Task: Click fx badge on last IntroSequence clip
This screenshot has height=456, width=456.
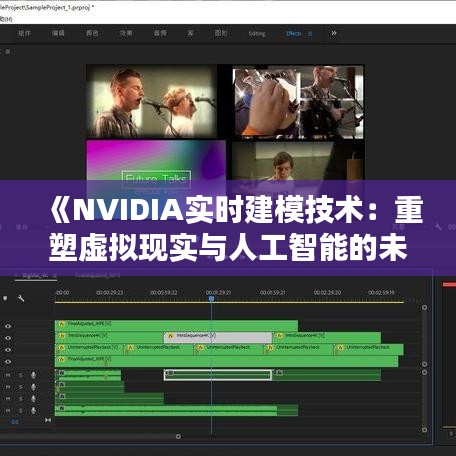Action: (x=279, y=336)
